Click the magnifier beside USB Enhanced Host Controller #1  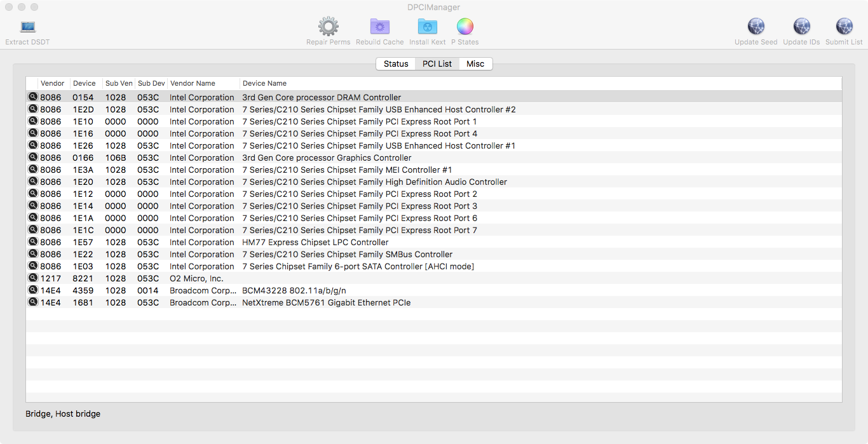click(33, 145)
